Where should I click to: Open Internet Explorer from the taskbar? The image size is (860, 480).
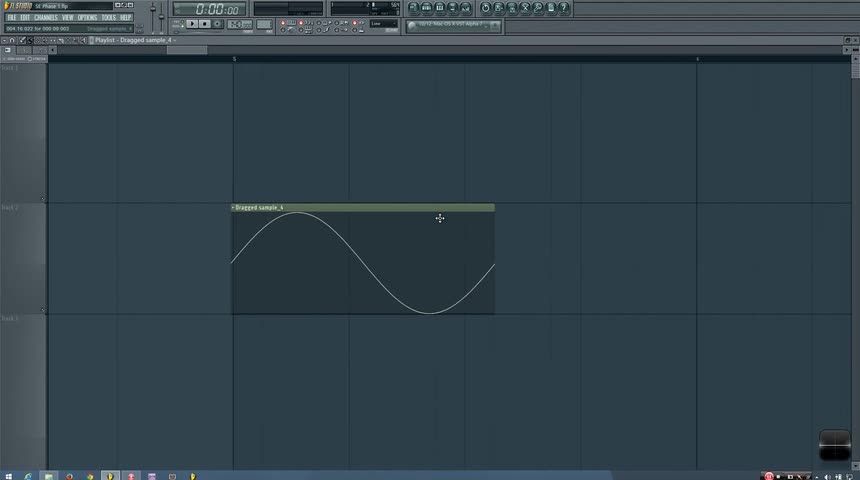[27, 476]
